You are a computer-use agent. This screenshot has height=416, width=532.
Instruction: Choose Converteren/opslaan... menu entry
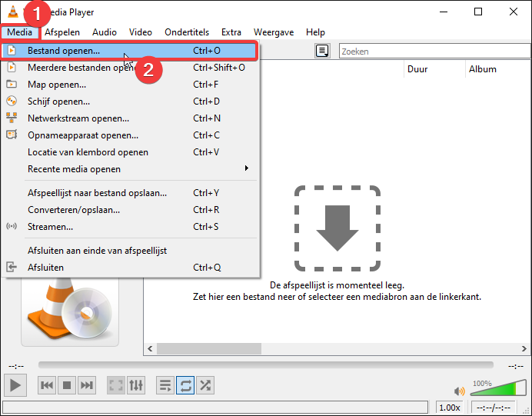[131, 210]
